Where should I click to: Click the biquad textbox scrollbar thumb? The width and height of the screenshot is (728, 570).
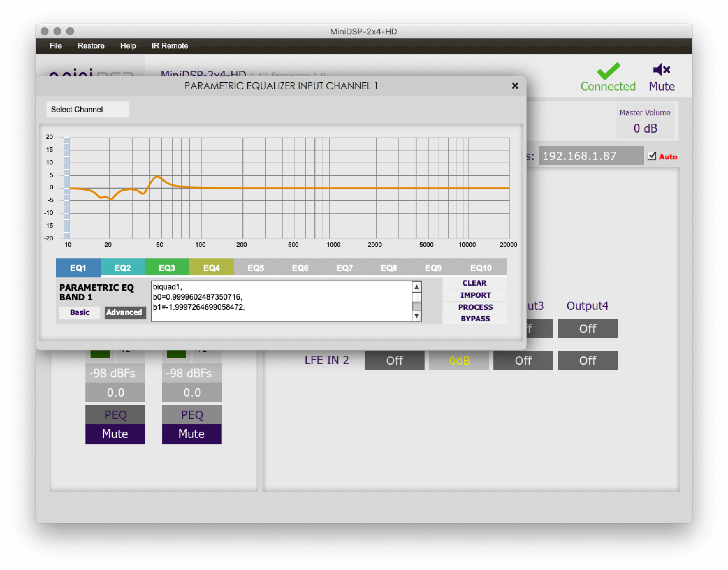pos(416,297)
